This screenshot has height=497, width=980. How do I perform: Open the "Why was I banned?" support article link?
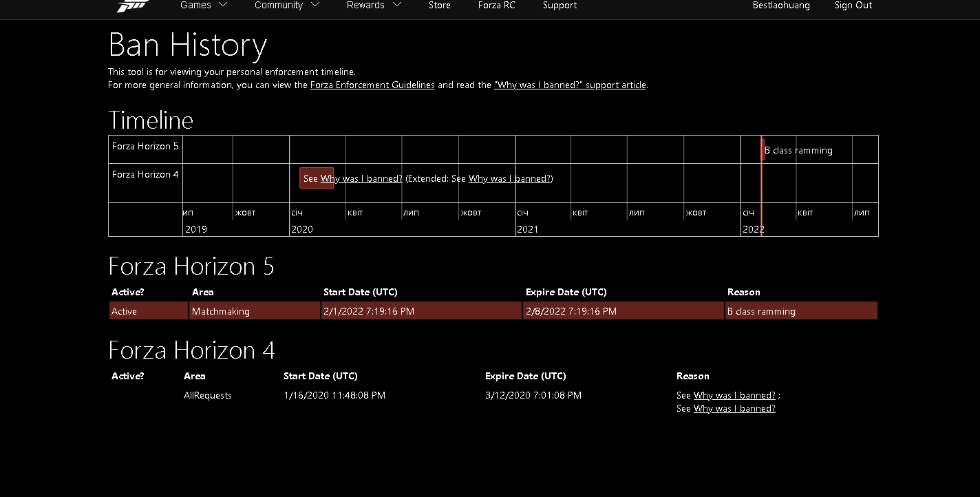tap(571, 85)
